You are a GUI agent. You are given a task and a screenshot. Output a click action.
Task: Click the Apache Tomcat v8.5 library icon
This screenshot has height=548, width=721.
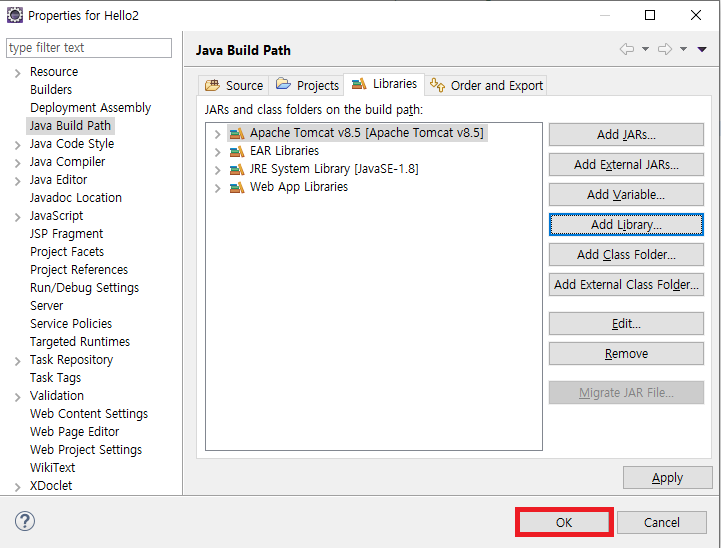237,133
